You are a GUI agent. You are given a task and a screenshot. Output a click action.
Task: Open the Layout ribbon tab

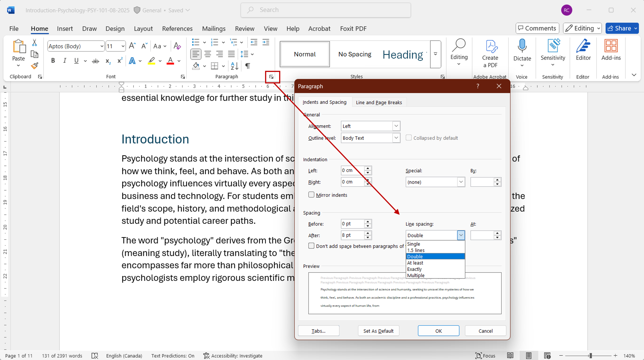point(143,29)
